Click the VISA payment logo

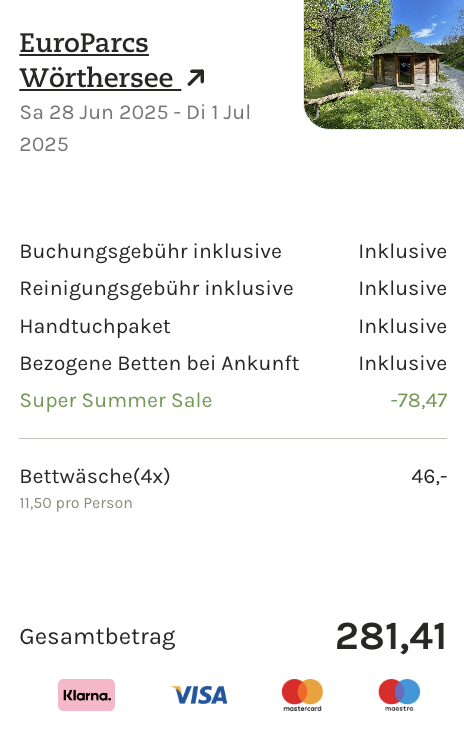pos(199,695)
